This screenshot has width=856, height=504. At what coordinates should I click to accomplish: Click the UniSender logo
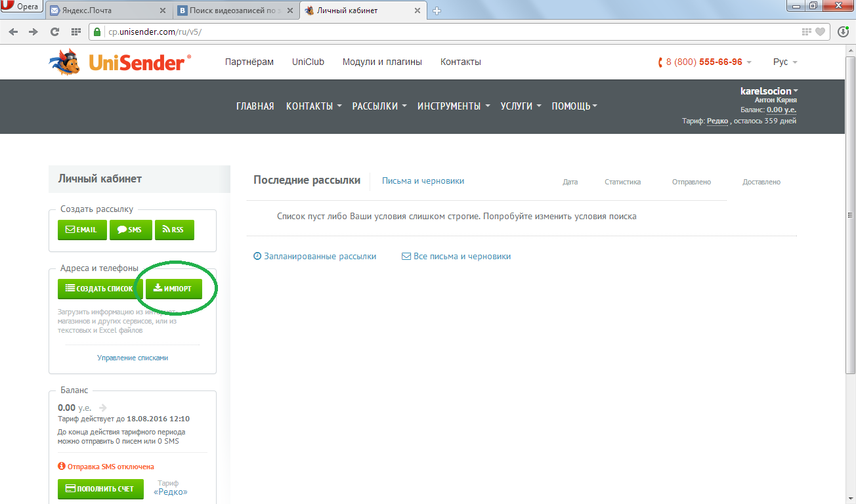[120, 62]
